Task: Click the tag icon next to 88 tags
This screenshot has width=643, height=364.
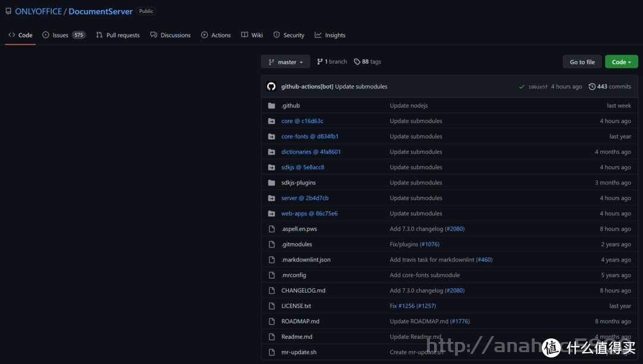Action: point(357,62)
